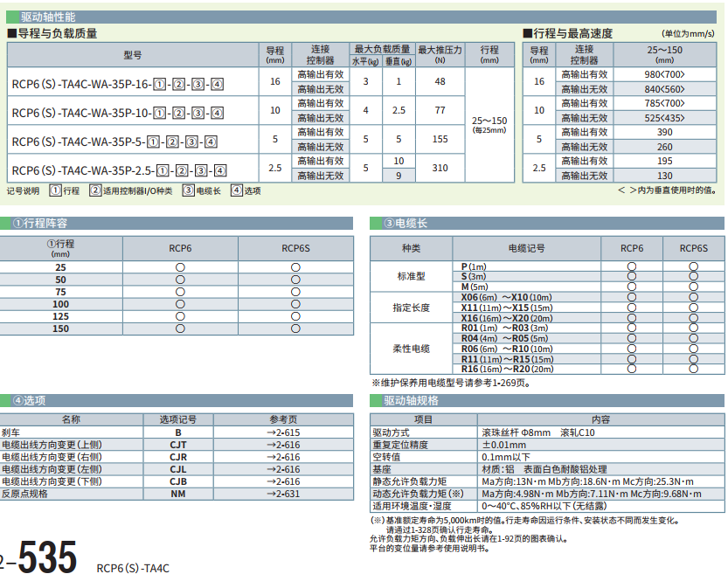The image size is (728, 574).
Task: Click cable range 'R01 (1m) ~R03 (3m)'
Action: [504, 328]
